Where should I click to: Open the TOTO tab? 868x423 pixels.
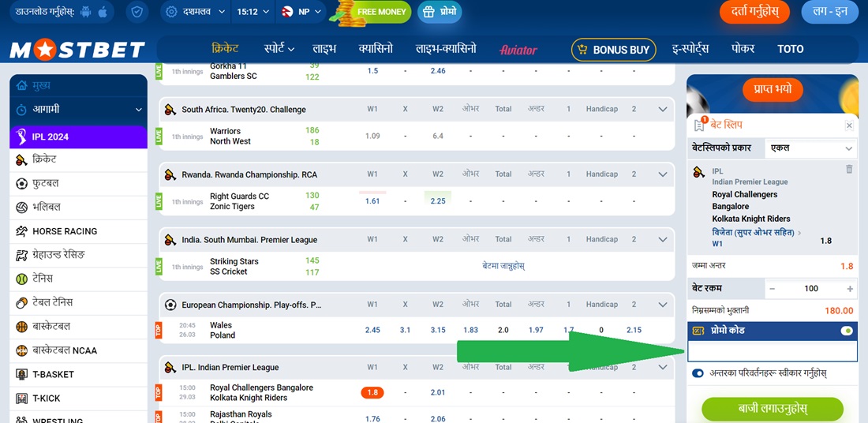tap(791, 49)
